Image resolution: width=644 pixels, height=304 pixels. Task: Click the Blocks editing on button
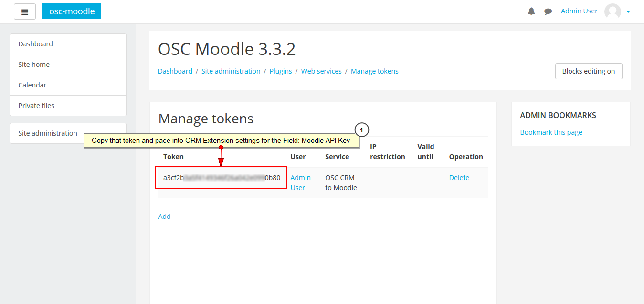(x=589, y=71)
